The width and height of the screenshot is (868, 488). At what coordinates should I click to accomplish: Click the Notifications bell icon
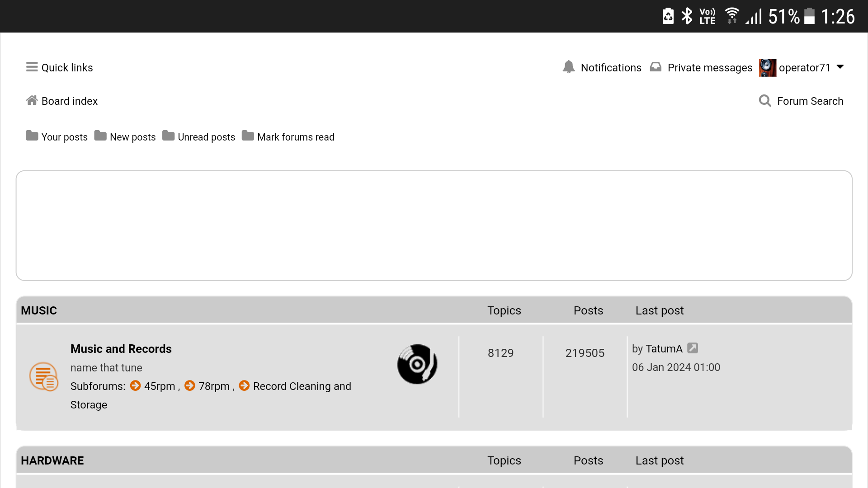click(x=568, y=67)
